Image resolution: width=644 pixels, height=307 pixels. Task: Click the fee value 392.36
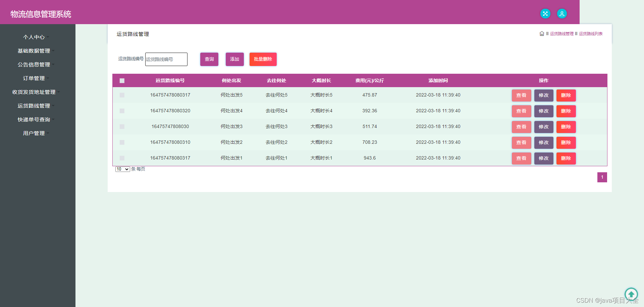point(370,111)
